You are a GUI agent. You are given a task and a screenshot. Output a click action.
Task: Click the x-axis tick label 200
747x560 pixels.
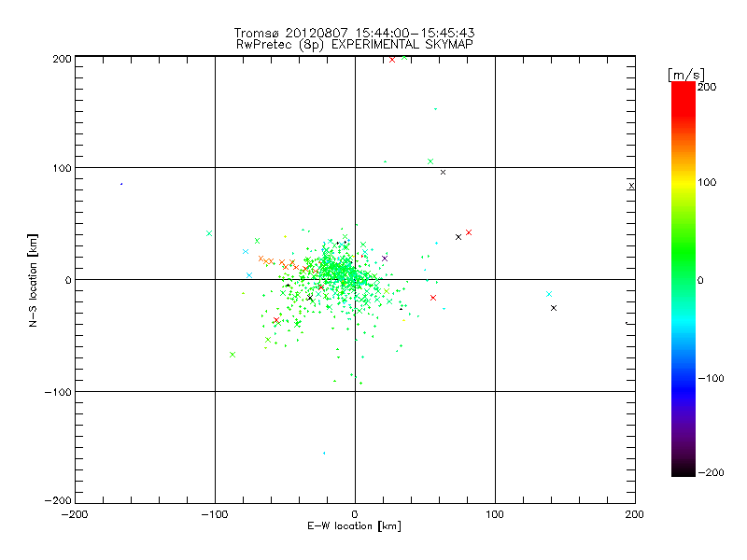[x=635, y=514]
